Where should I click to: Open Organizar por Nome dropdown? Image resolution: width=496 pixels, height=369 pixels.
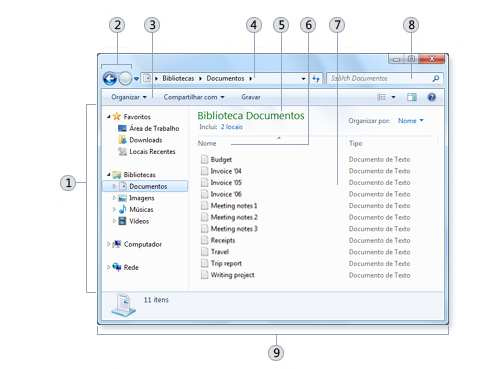[410, 121]
